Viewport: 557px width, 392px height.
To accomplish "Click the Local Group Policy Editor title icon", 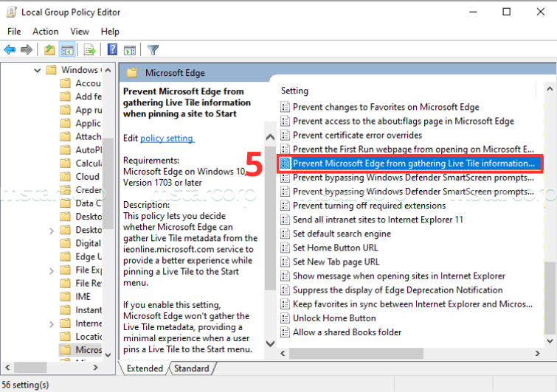I will (11, 12).
